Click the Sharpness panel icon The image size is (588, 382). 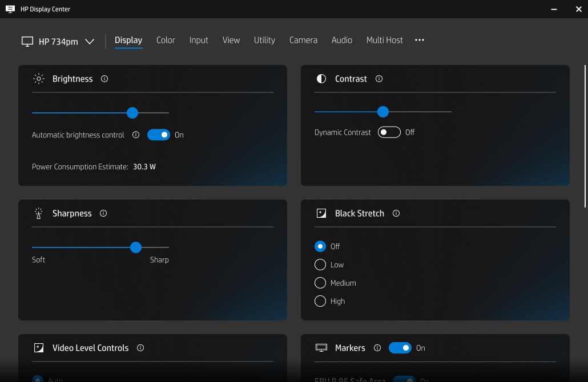click(x=38, y=213)
